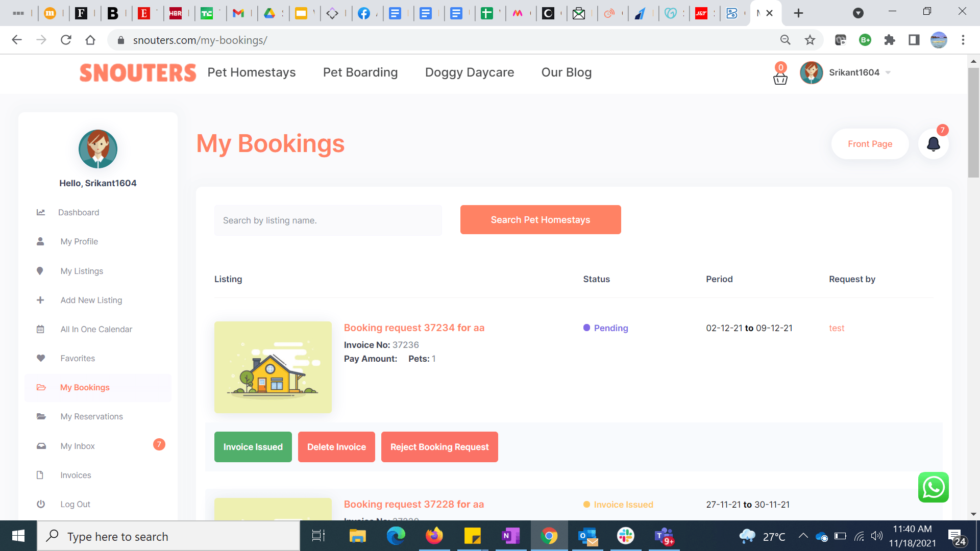
Task: Switch to the Google Drive browser tab
Action: (269, 13)
